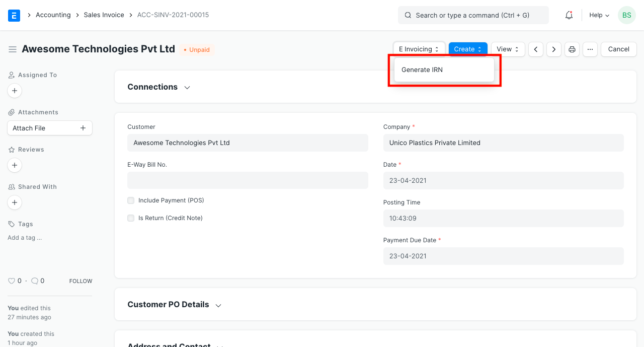Print the sales invoice
Screen dimensions: 644x347
(572, 49)
